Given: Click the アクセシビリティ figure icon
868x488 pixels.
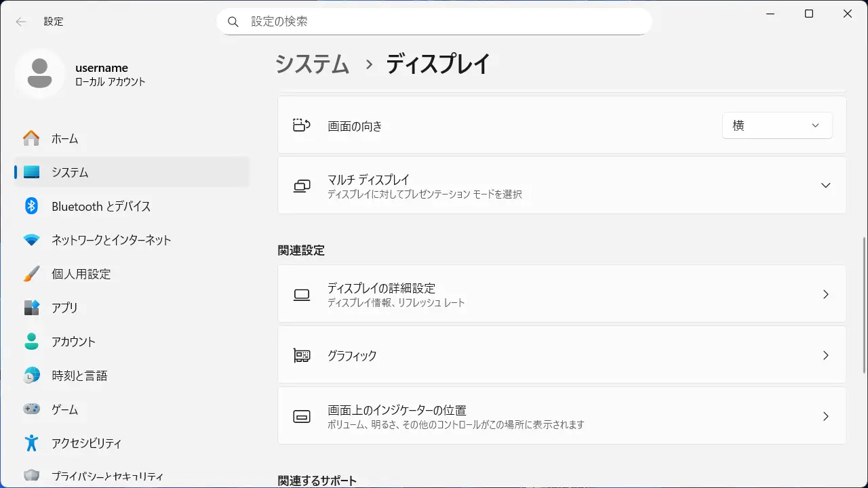Looking at the screenshot, I should pyautogui.click(x=31, y=443).
